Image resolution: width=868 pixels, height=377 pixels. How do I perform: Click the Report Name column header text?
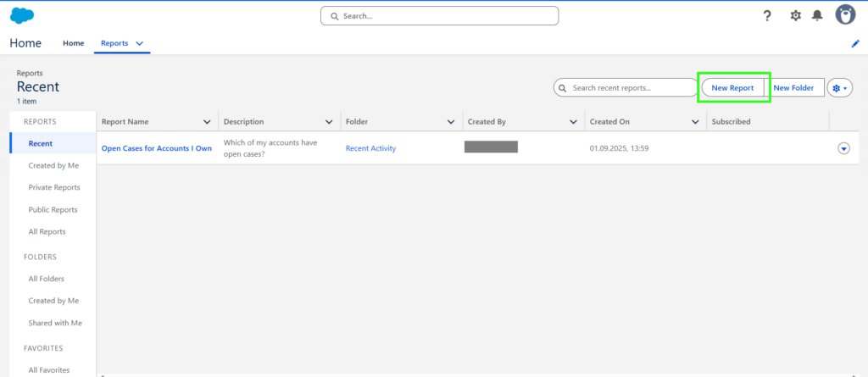pos(125,122)
